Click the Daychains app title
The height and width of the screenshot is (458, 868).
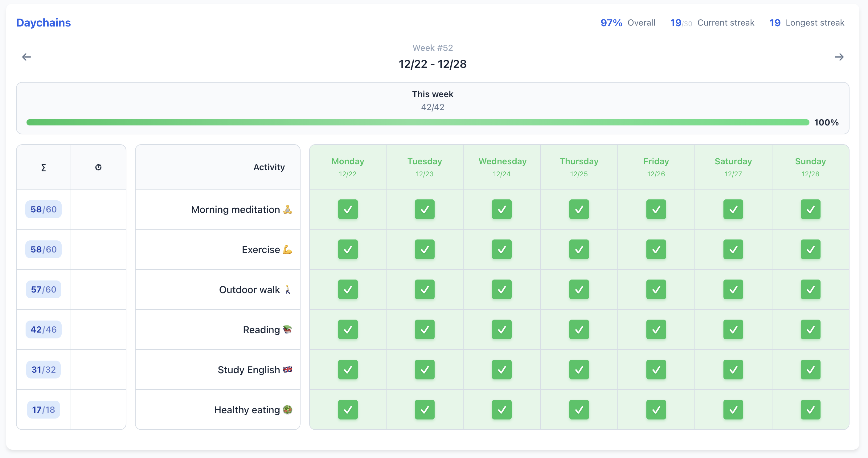tap(43, 22)
